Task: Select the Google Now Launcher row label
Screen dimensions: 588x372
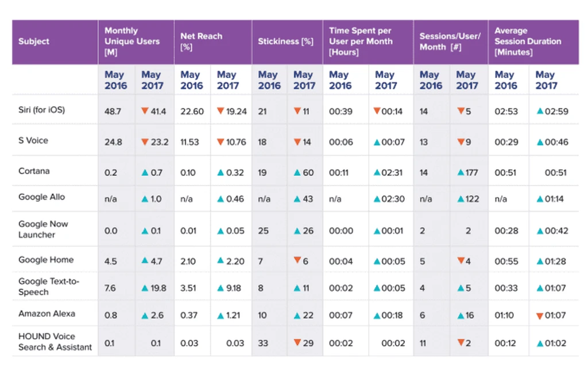Action: [x=43, y=229]
